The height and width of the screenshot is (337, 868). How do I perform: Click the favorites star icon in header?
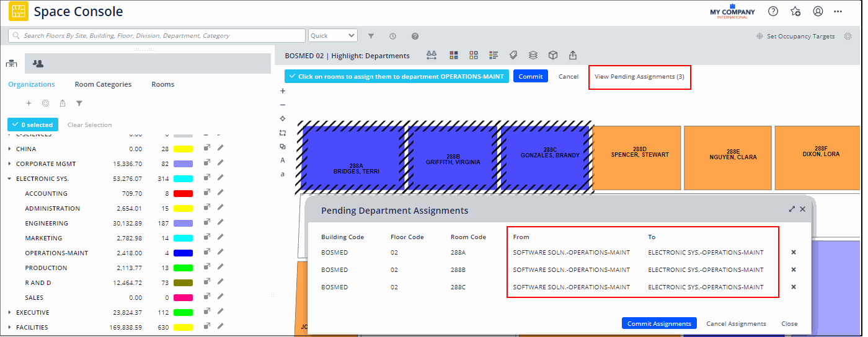click(795, 11)
